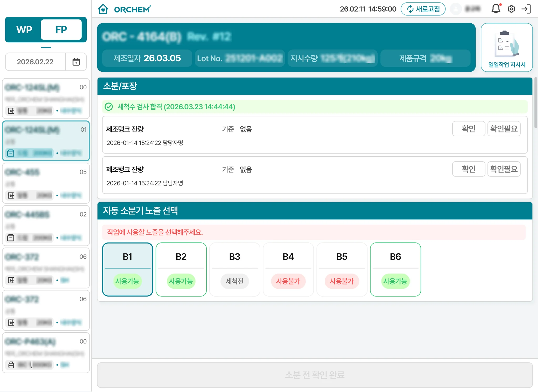Select the work order card numbered 05
Viewport: 538px width, 392px height.
pyautogui.click(x=46, y=183)
